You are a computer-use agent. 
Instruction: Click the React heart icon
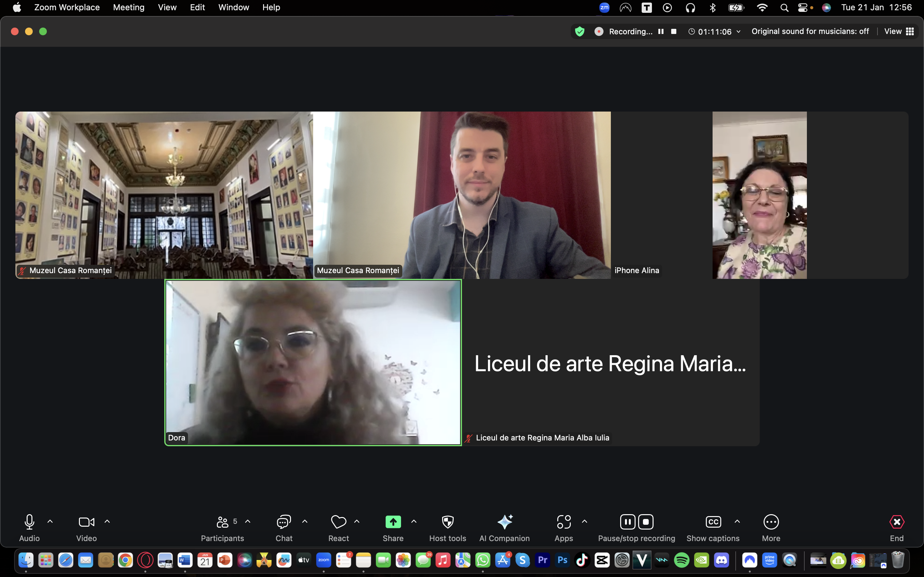tap(338, 522)
